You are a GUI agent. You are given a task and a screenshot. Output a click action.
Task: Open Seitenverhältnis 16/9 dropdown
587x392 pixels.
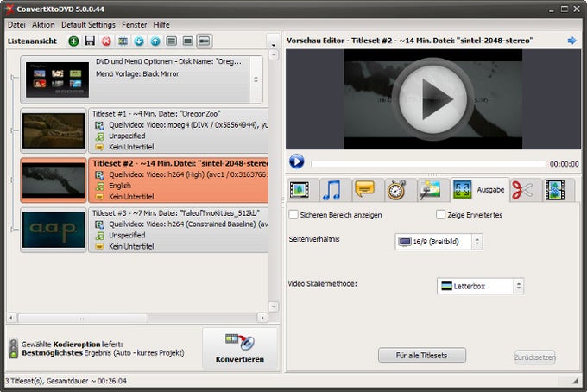click(x=439, y=242)
